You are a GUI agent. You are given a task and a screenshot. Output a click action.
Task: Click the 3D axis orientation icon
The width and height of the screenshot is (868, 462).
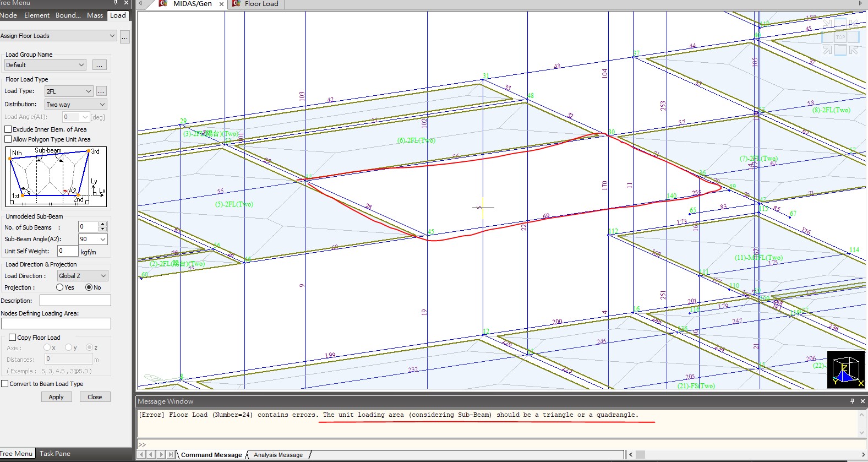click(x=846, y=369)
